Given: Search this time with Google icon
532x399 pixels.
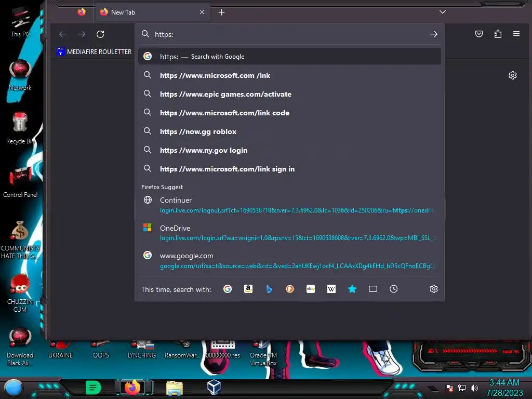Looking at the screenshot, I should coord(228,289).
